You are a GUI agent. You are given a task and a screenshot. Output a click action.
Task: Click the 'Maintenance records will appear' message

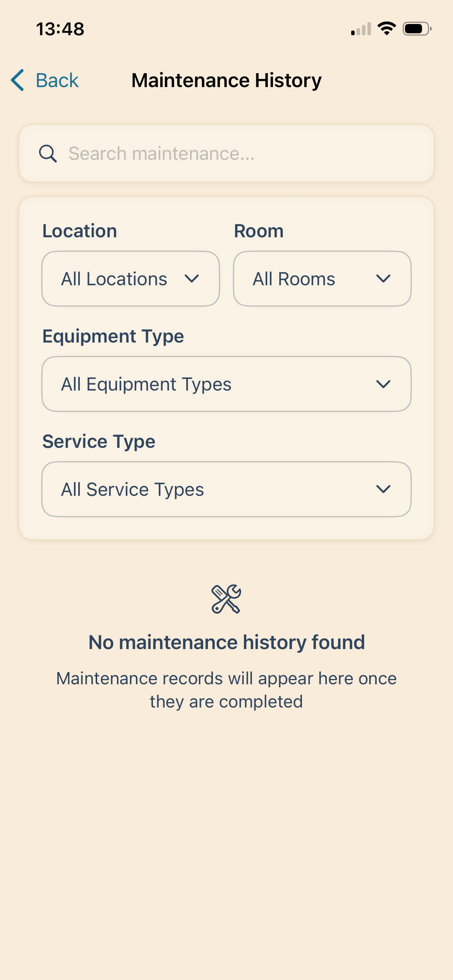click(226, 690)
